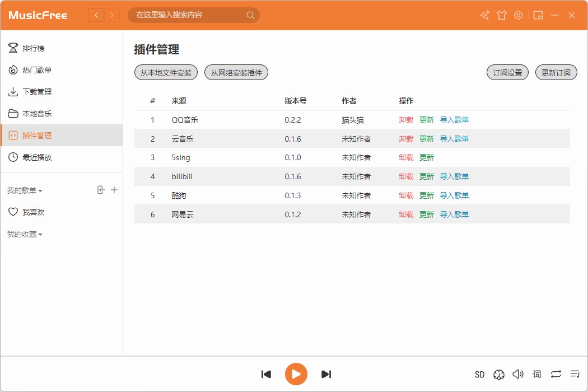Import playlist via QQ音乐 plugin

[454, 120]
